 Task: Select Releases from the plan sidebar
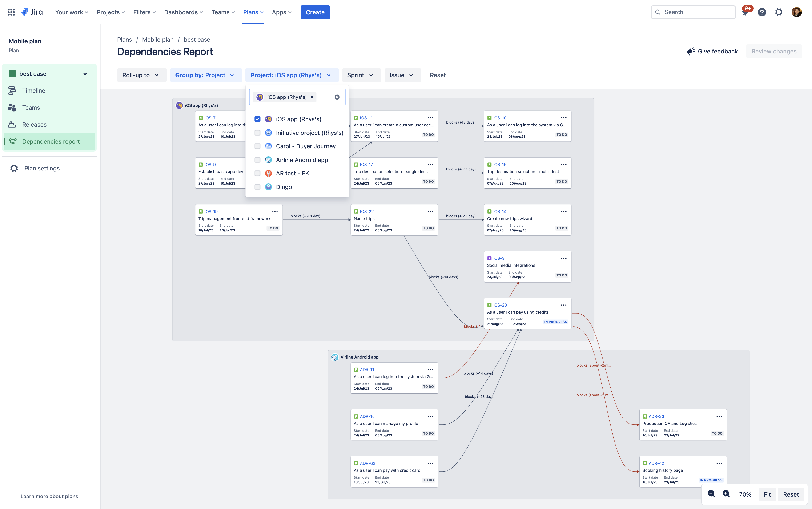pos(34,125)
